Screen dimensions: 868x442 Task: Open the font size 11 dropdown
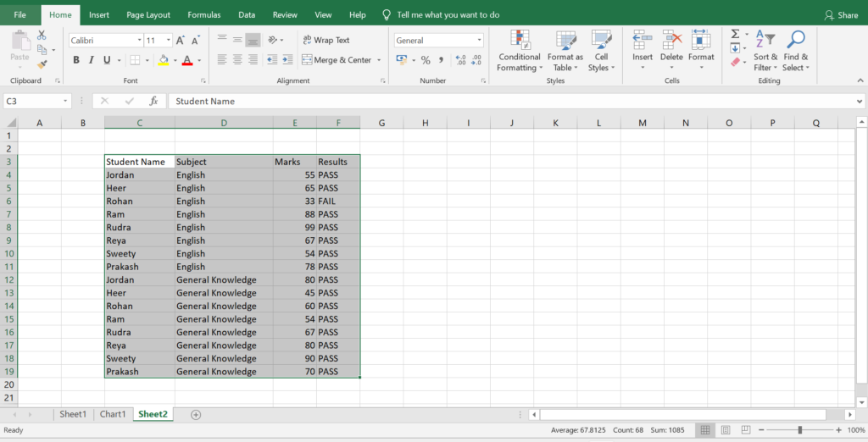tap(169, 41)
